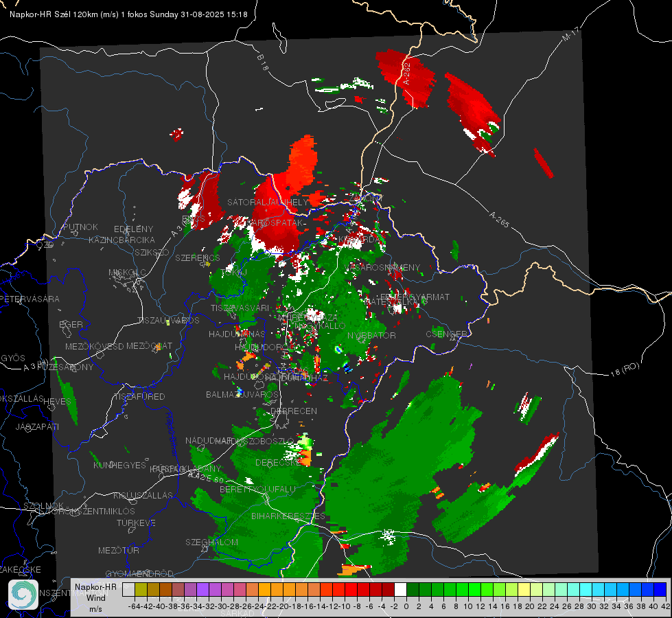Screen dimensions: 672x618
Task: Click the KISÚJSZÁLLÁS town label
Action: coord(143,495)
